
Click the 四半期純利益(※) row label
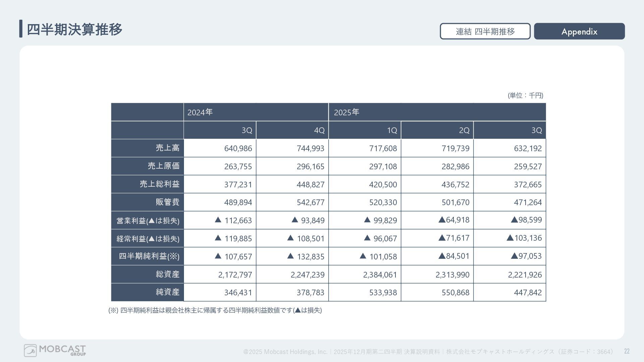(149, 256)
